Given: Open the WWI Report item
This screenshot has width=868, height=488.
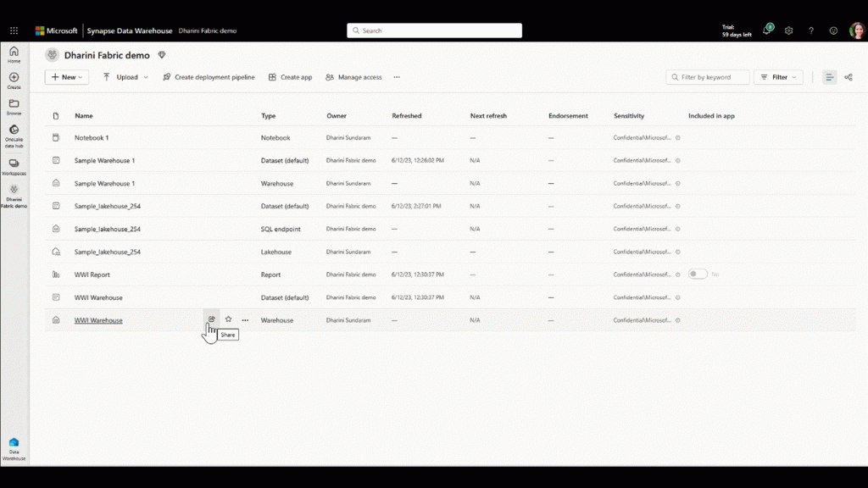Looking at the screenshot, I should click(92, 274).
